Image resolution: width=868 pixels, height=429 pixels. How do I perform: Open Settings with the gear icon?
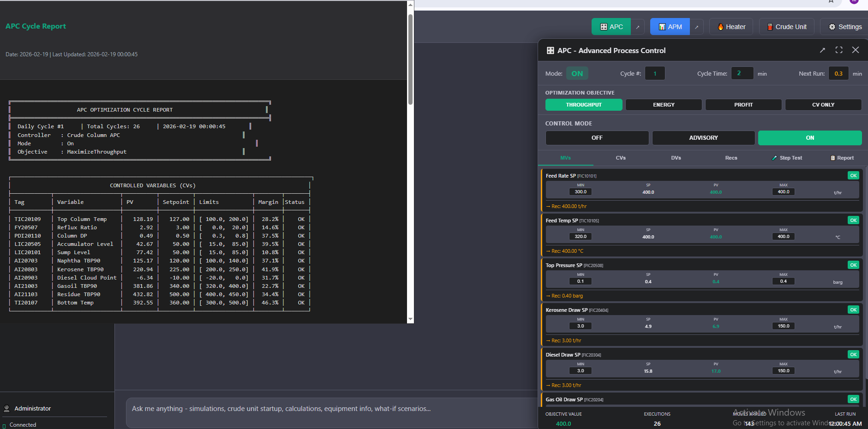click(845, 27)
